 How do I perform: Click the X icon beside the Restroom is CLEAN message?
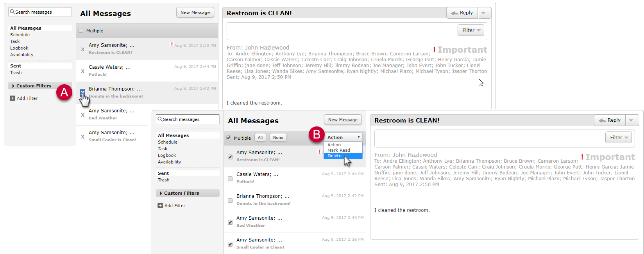click(x=82, y=50)
